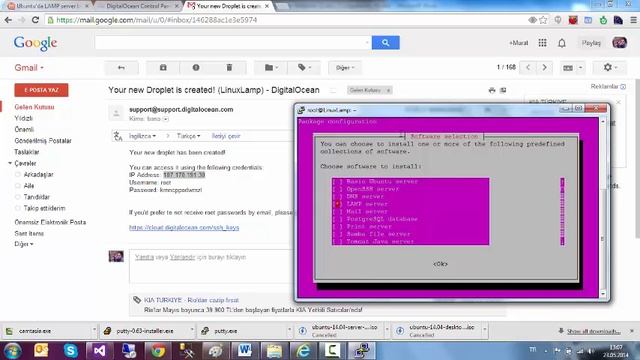This screenshot has width=640, height=360.
Task: Open Gelen Kutusu inbox folder
Action: 34,107
